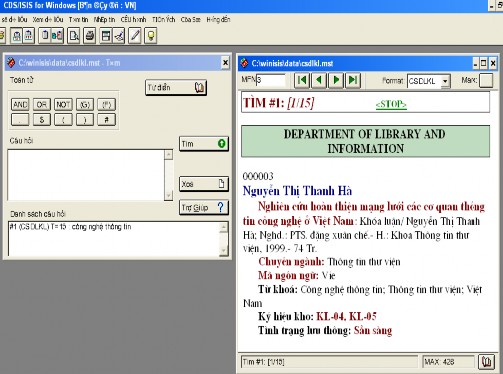Click the book icon in the record window status bar
Screen dimensions: 503x374
tap(486, 362)
